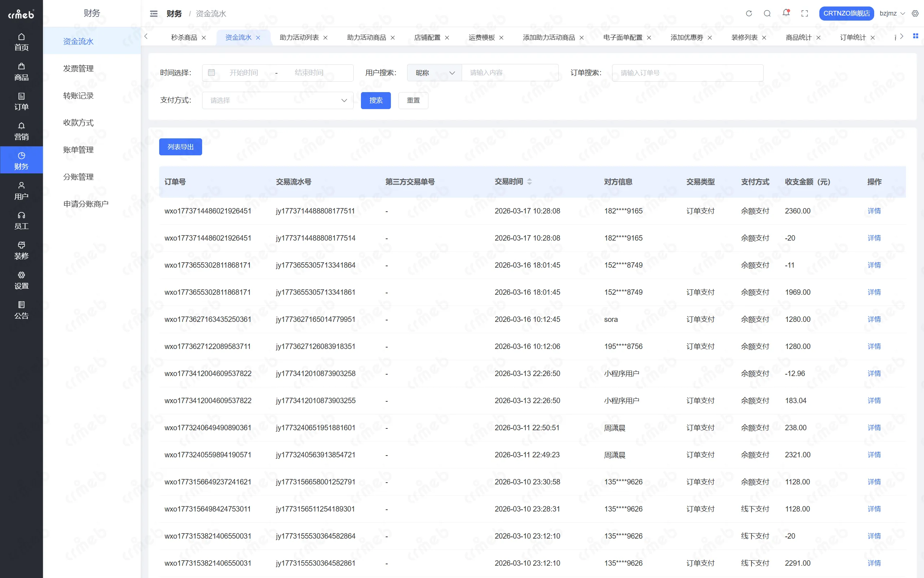Open the 昵称 user search type dropdown
Image resolution: width=924 pixels, height=578 pixels.
[x=435, y=73]
